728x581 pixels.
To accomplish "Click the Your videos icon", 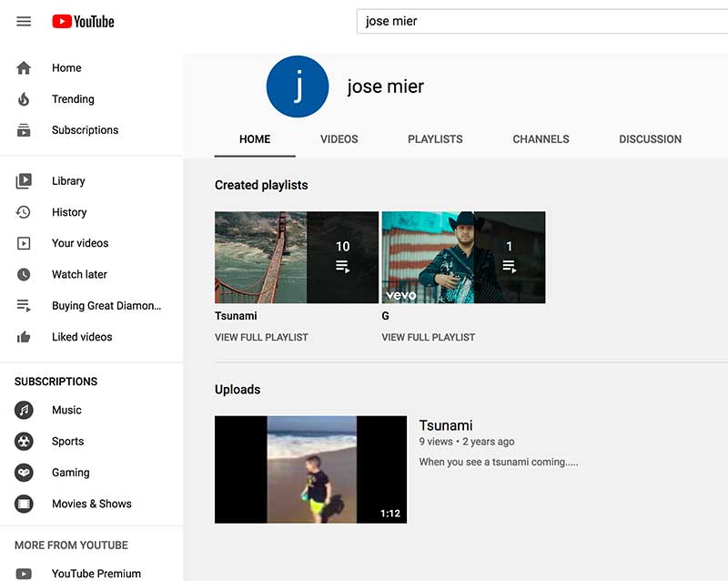I will 24,243.
